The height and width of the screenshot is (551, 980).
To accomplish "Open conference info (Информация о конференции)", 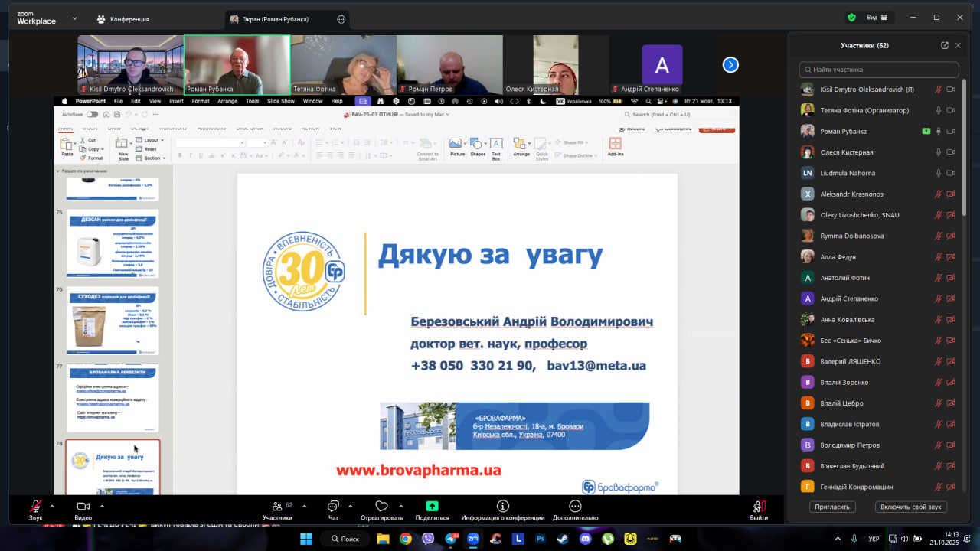I will pyautogui.click(x=503, y=507).
